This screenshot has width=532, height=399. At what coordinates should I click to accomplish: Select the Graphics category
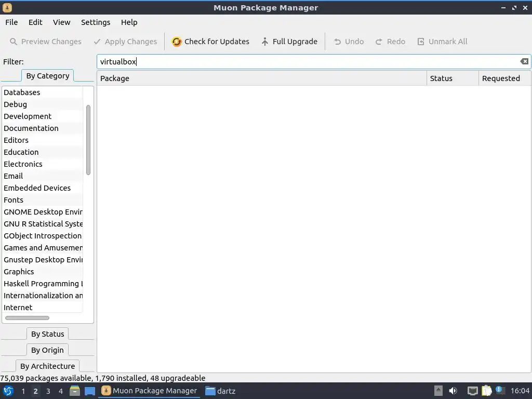click(43, 272)
